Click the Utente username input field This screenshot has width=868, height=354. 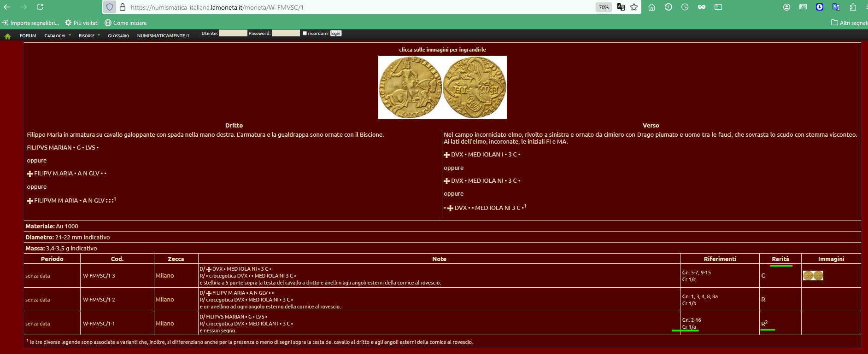233,33
